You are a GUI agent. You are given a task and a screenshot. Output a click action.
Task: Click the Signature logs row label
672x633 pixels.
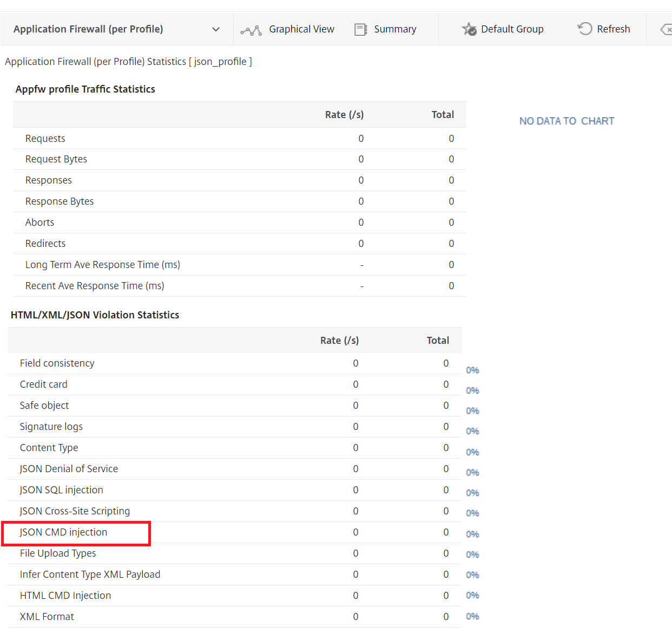[x=51, y=427]
